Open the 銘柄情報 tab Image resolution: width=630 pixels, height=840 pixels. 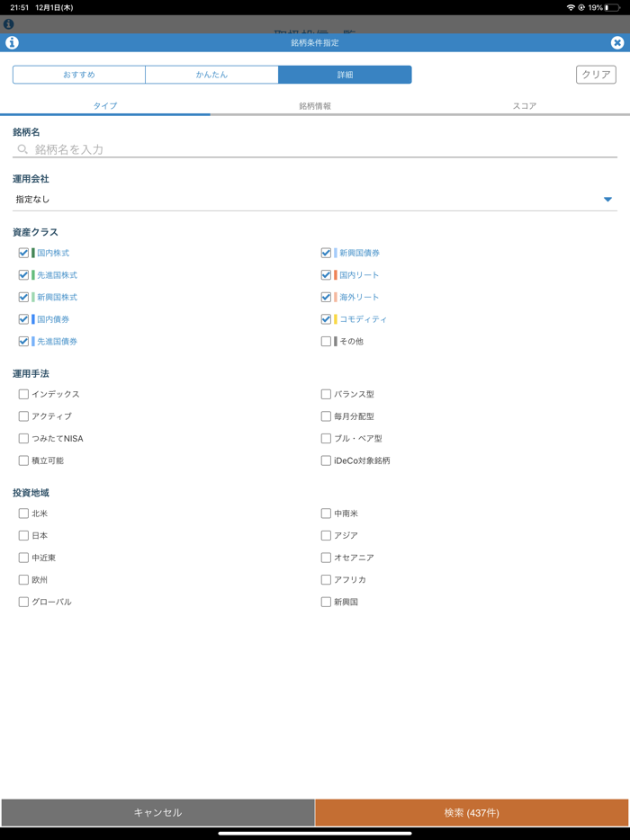315,105
